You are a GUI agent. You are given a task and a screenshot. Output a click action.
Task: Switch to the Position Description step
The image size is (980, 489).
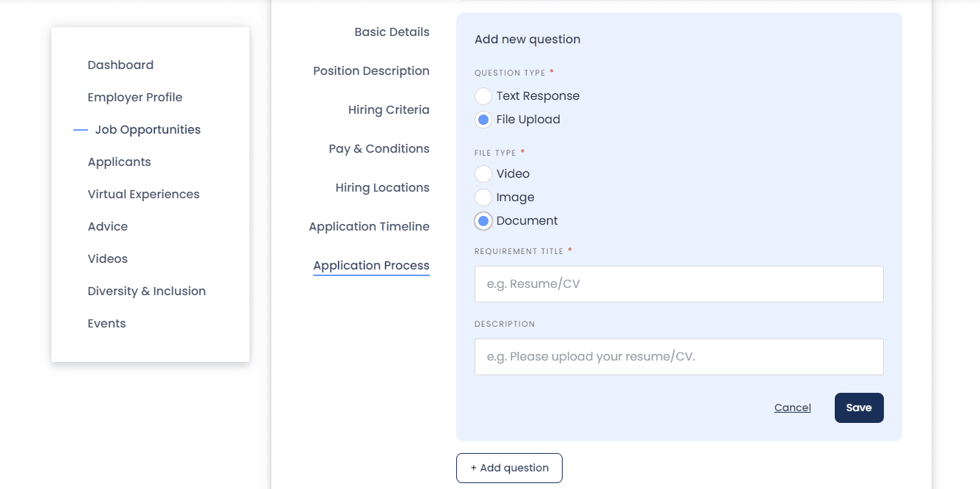(371, 71)
